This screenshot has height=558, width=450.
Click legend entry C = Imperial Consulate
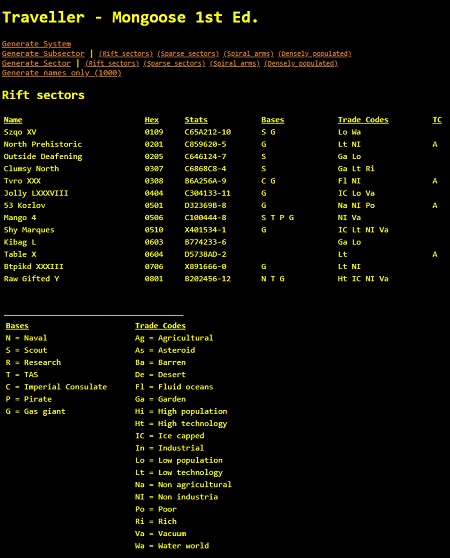(56, 387)
